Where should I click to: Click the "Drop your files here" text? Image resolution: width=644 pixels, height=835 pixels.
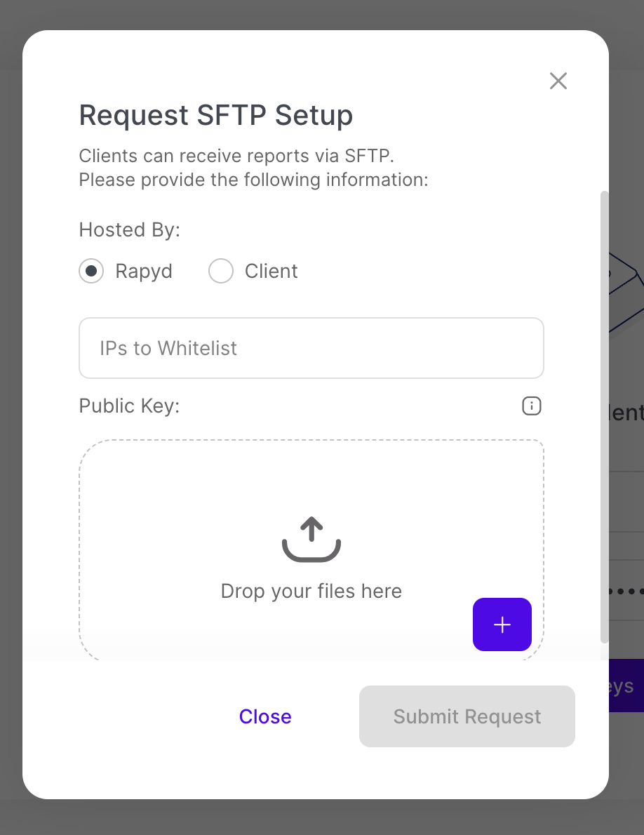click(311, 591)
